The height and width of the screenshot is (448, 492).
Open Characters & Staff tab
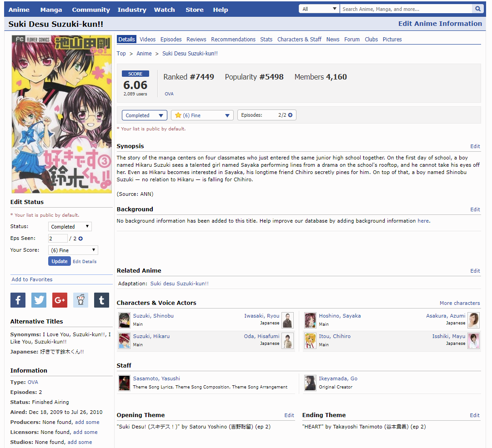click(x=299, y=40)
